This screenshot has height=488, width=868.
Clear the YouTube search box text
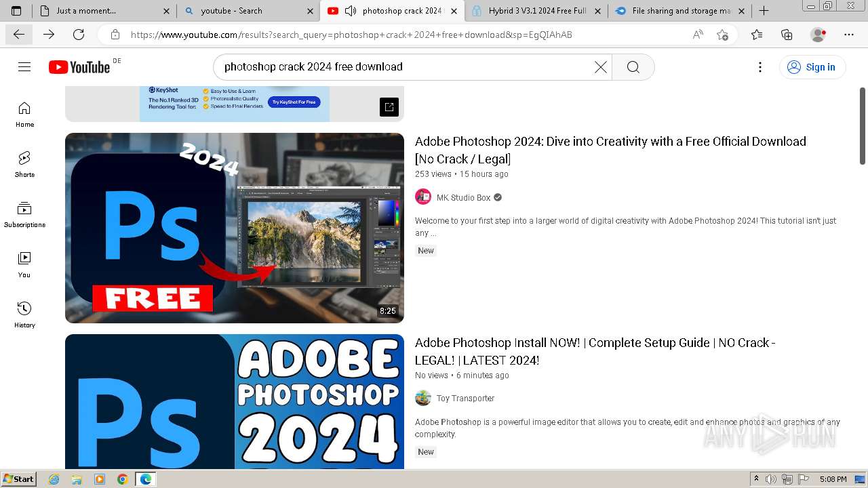point(601,66)
